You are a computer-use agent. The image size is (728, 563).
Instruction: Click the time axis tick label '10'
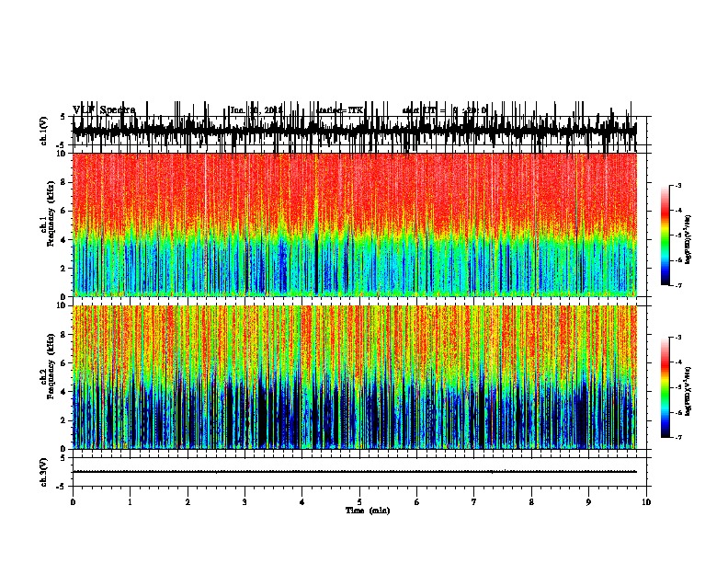click(646, 502)
